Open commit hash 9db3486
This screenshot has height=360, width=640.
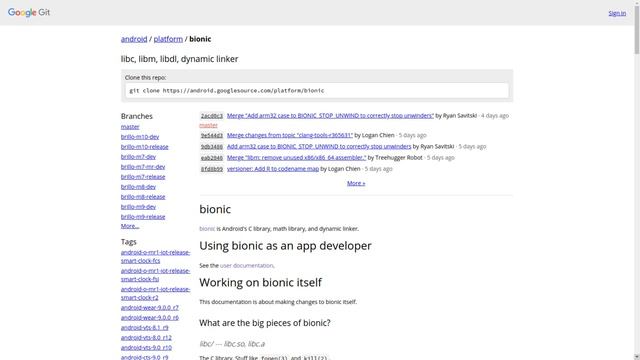pos(211,147)
